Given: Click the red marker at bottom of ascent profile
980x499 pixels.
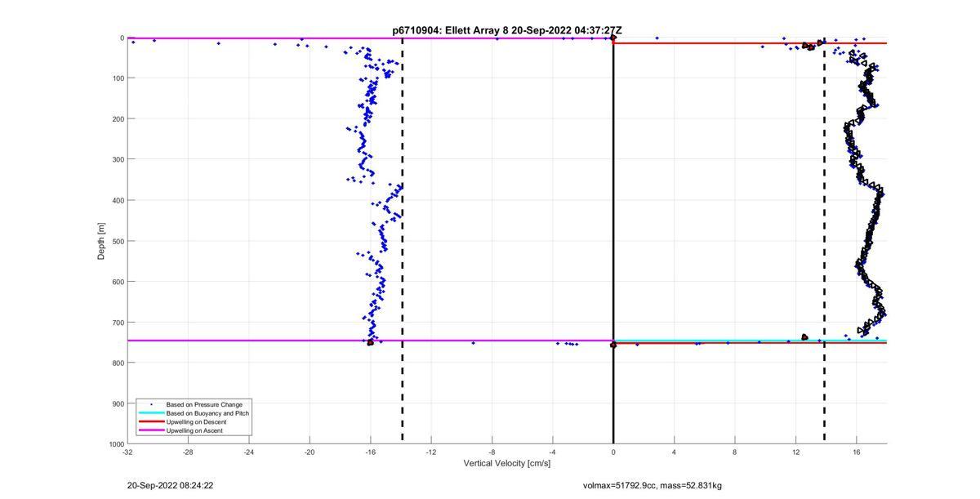Looking at the screenshot, I should [370, 342].
